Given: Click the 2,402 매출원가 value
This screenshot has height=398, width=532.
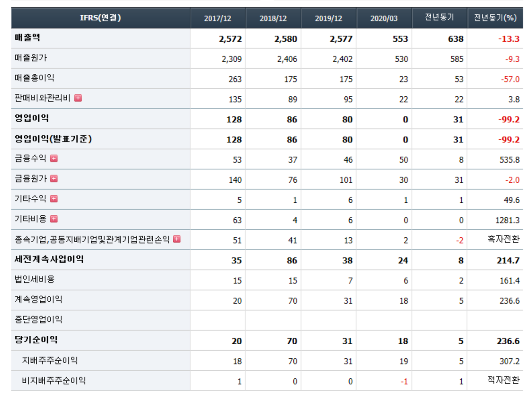Looking at the screenshot, I should 342,60.
